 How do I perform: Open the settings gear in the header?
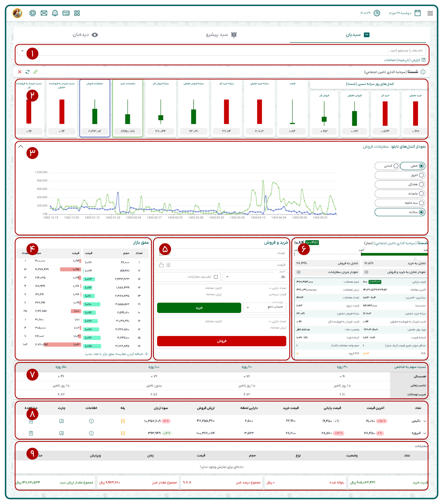tap(33, 13)
